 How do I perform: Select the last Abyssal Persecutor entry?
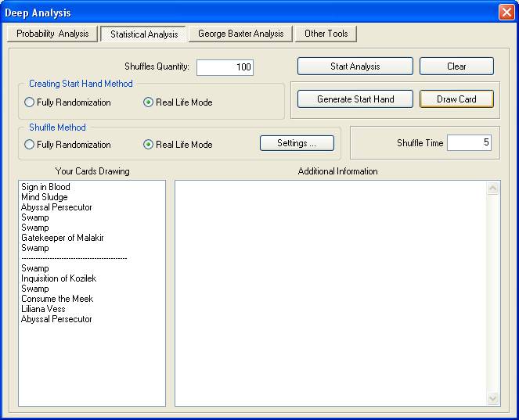click(x=56, y=319)
